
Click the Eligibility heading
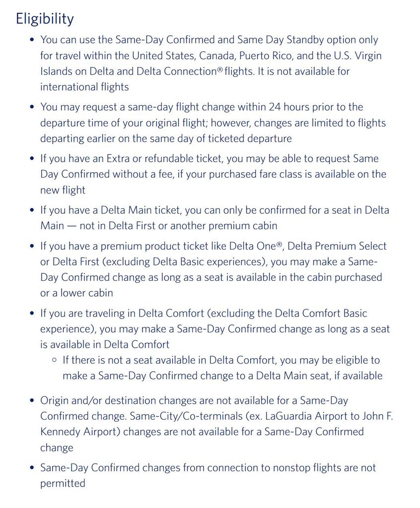click(x=45, y=19)
